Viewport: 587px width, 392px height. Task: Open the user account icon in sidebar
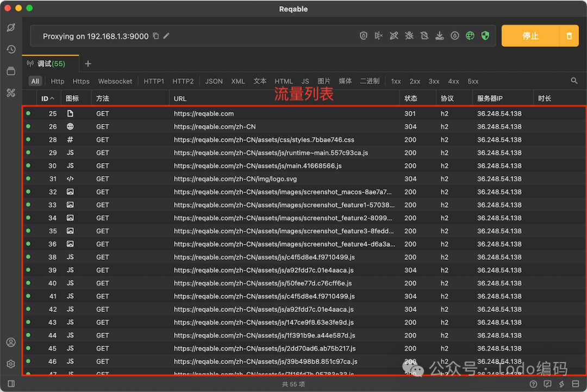point(11,342)
